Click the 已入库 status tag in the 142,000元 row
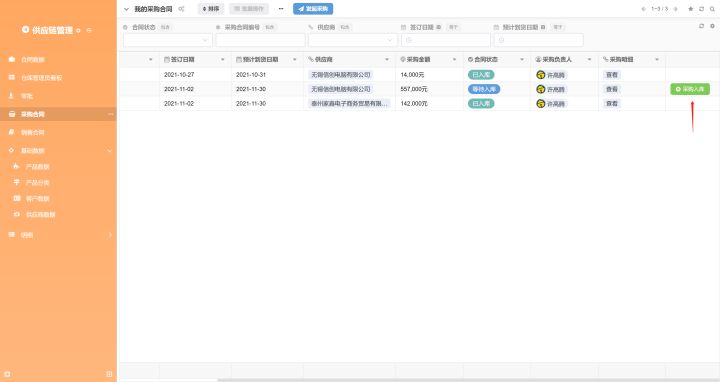The width and height of the screenshot is (720, 382). coord(481,104)
